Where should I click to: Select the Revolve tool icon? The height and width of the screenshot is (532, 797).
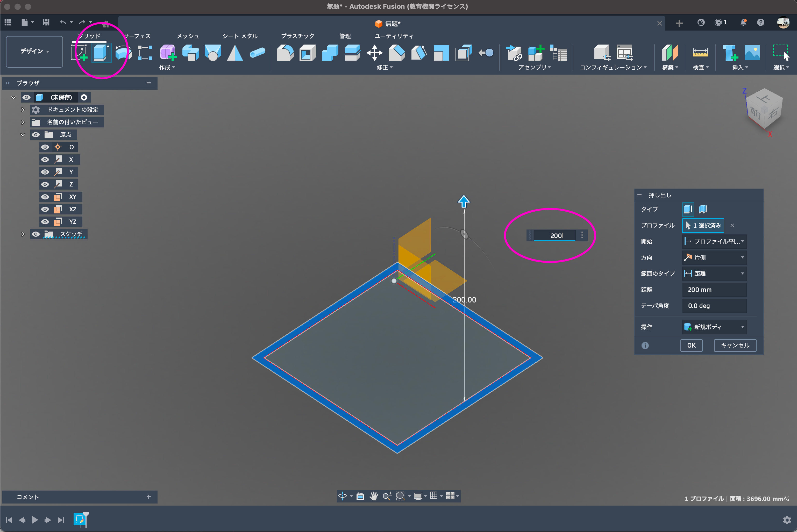click(123, 53)
